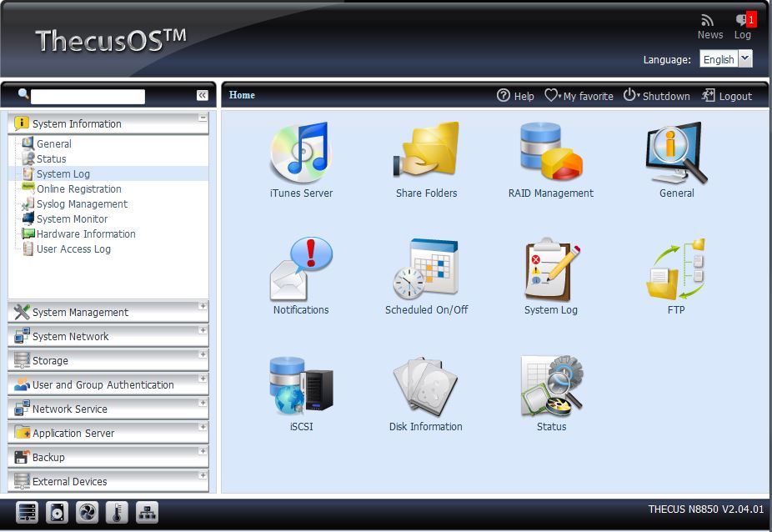Open the iTunes Server icon
Viewport: 772px width, 532px height.
(301, 153)
